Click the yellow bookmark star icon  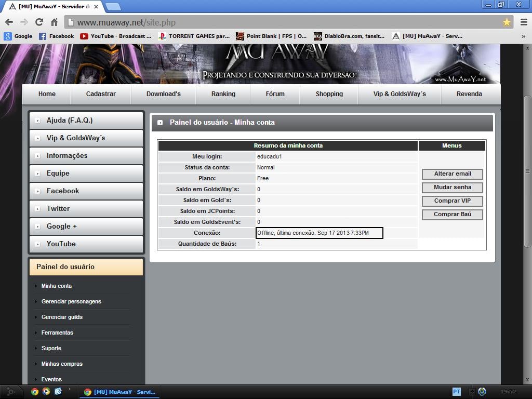(507, 22)
